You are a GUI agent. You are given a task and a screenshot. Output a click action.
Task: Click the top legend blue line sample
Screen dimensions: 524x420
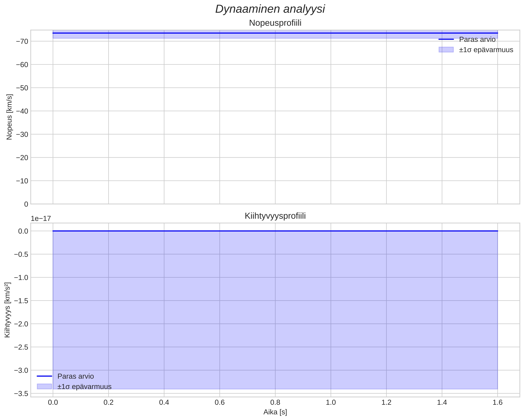click(x=446, y=39)
